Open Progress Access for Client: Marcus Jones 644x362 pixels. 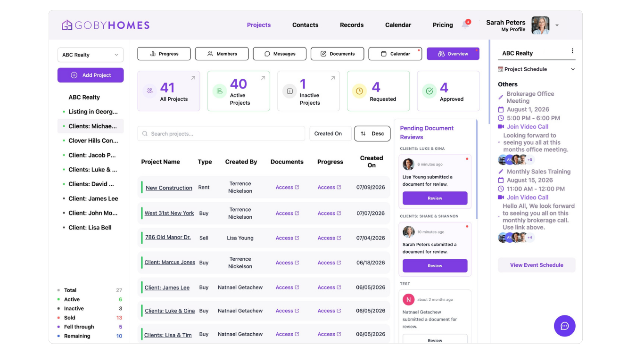(329, 263)
